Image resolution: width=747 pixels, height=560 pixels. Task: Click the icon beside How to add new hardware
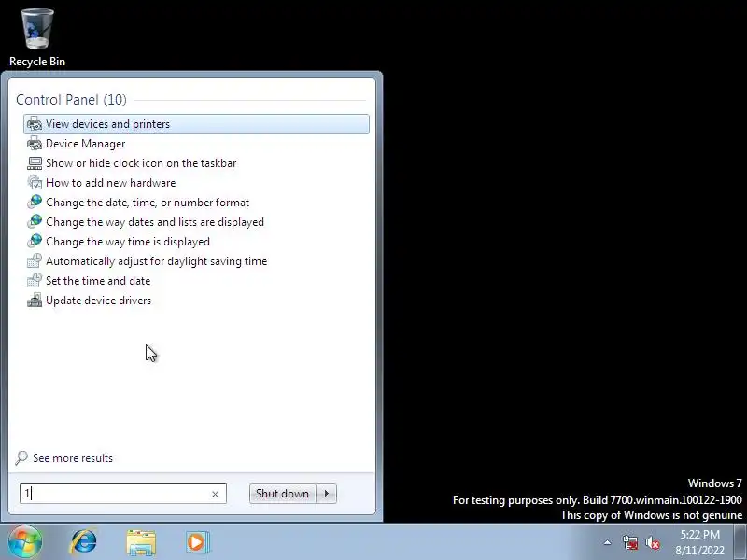(x=35, y=183)
